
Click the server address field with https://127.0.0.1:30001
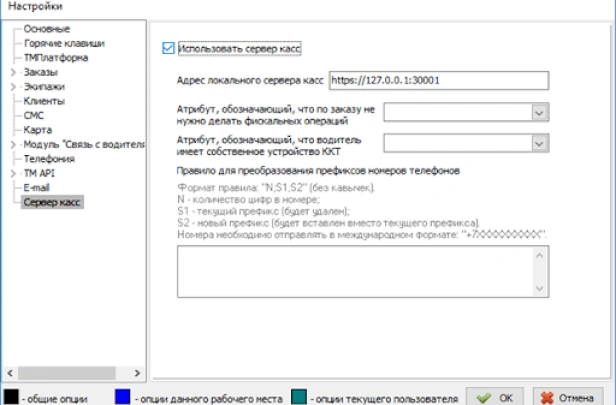pos(439,81)
